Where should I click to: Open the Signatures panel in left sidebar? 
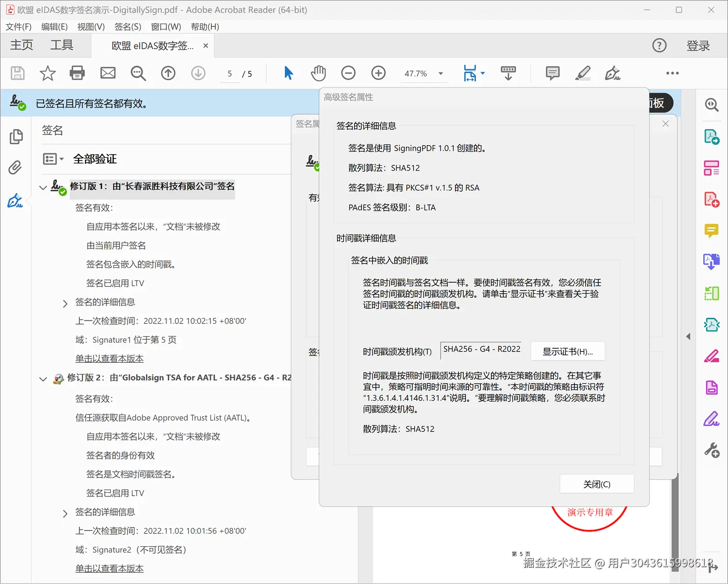(15, 200)
